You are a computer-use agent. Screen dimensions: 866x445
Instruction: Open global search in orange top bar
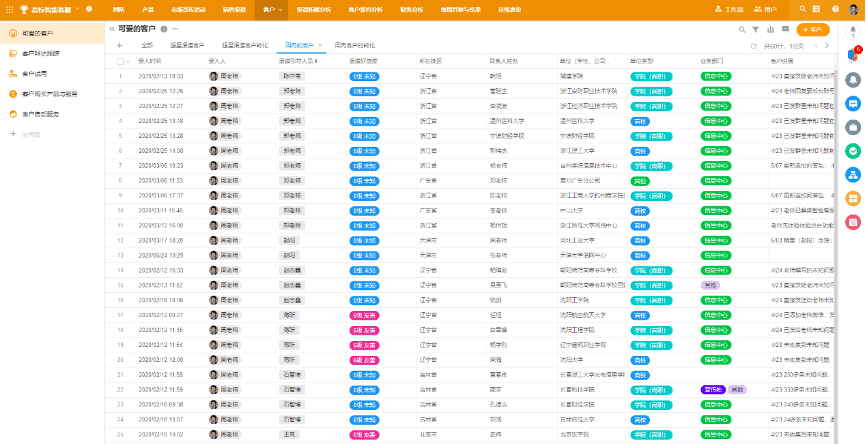pyautogui.click(x=802, y=9)
